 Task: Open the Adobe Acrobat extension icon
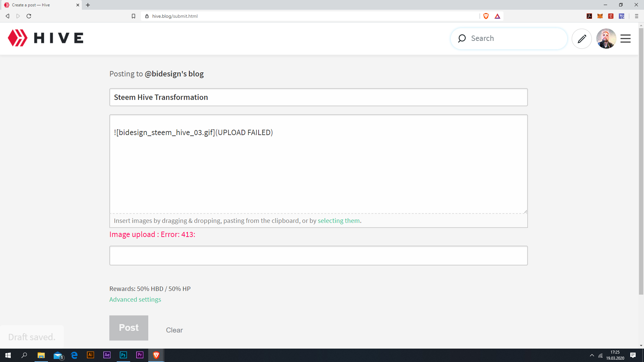click(589, 16)
